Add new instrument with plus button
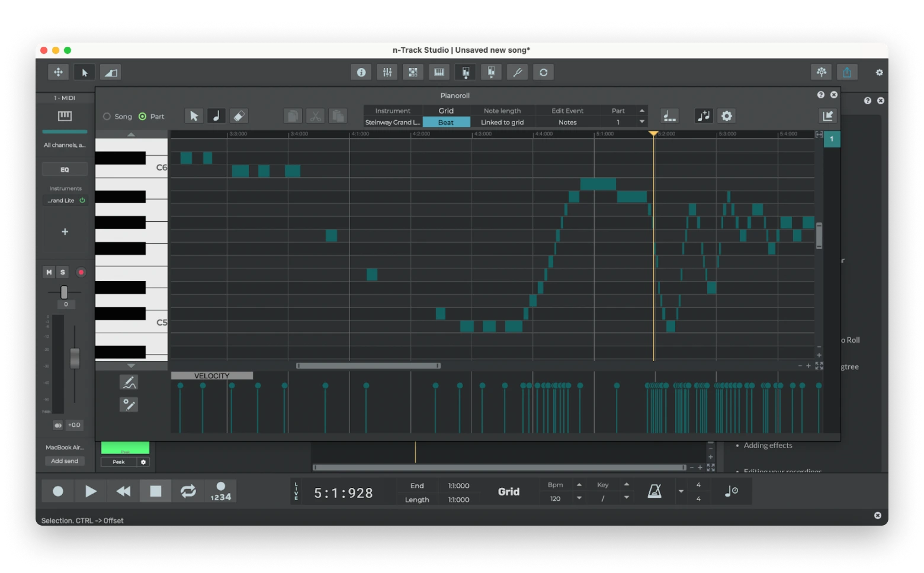This screenshot has width=924, height=573. tap(65, 232)
